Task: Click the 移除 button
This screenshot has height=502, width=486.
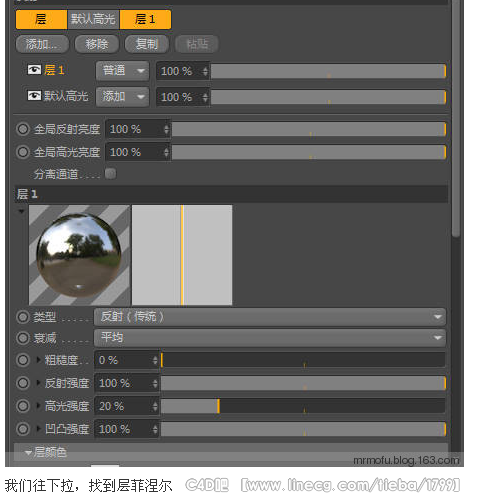Action: 97,44
